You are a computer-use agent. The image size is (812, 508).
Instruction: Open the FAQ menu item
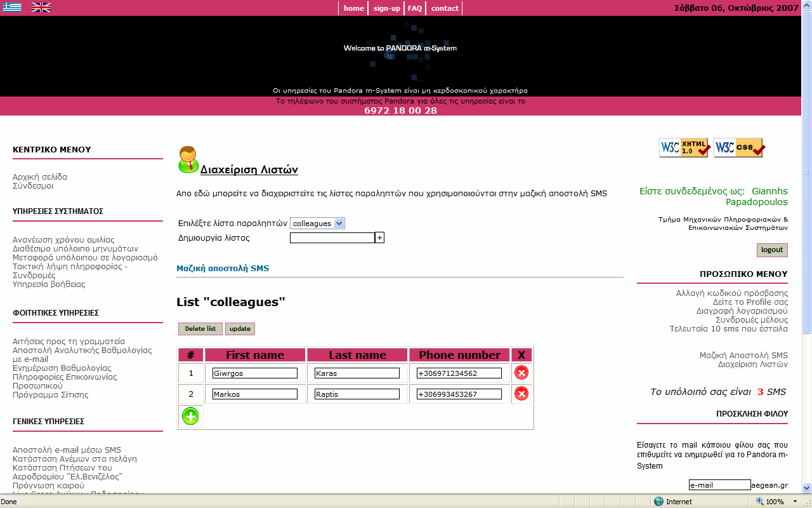coord(415,8)
